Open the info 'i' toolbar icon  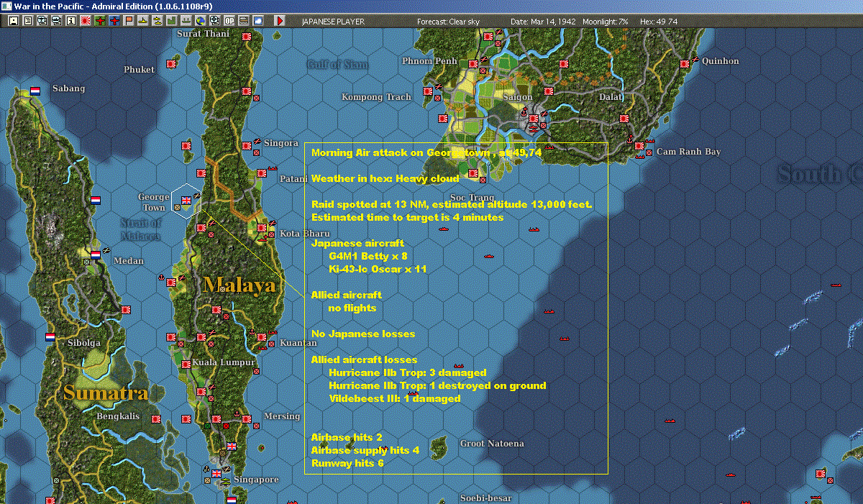[70, 21]
